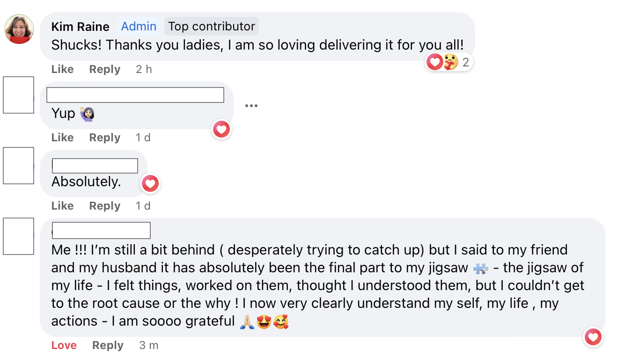Screen dimensions: 618x364
Task: Open more options for the Yup comment
Action: click(251, 106)
